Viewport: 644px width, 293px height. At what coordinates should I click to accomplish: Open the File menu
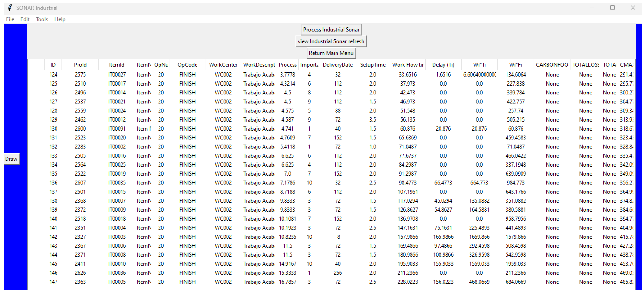click(10, 19)
